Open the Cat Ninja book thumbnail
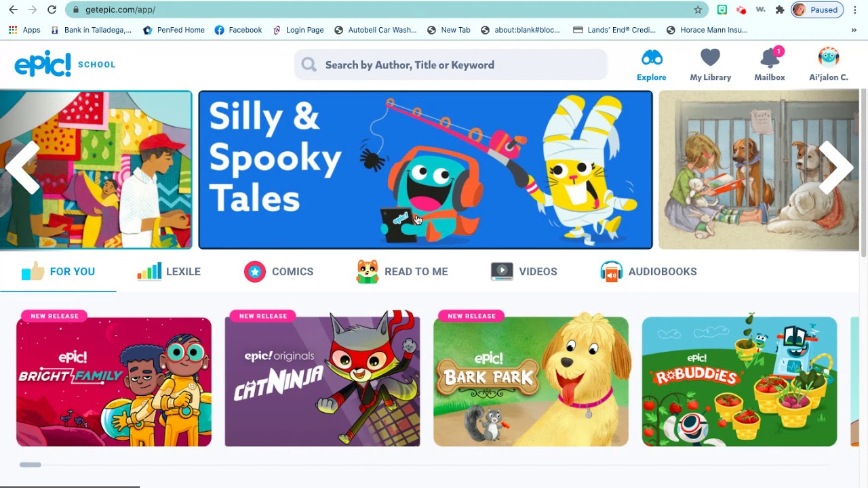Screen dimensions: 868x488 pyautogui.click(x=322, y=382)
